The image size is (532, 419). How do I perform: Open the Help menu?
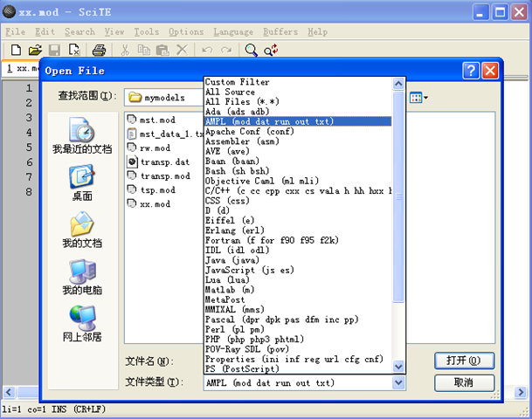tap(318, 32)
